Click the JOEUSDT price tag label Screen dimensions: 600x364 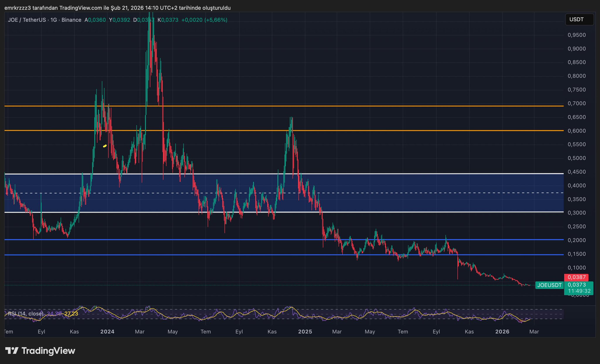[x=549, y=285]
